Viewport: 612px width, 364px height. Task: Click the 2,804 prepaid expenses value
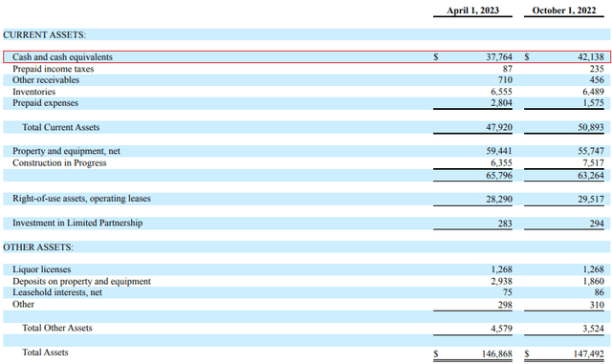501,103
